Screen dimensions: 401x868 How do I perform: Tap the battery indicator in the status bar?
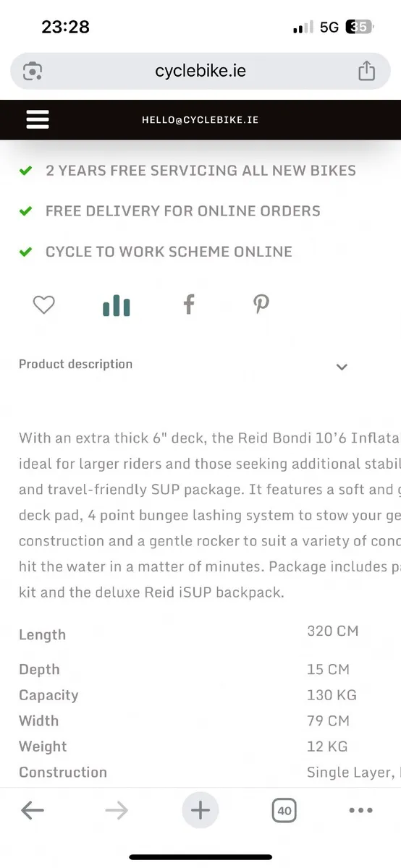pyautogui.click(x=360, y=27)
